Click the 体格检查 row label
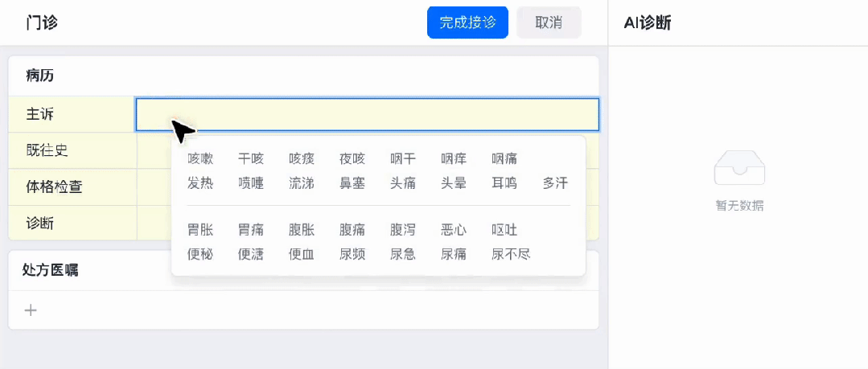The width and height of the screenshot is (868, 369). [54, 187]
